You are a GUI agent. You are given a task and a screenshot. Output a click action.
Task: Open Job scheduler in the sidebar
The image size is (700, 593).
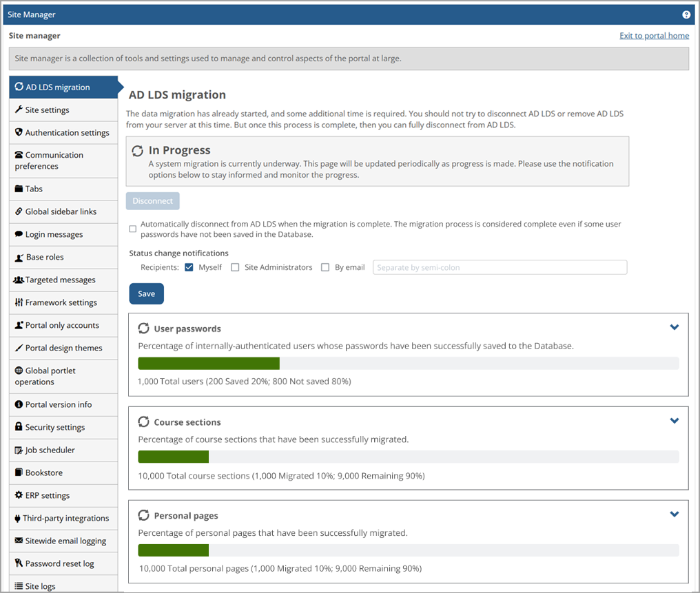(63, 450)
